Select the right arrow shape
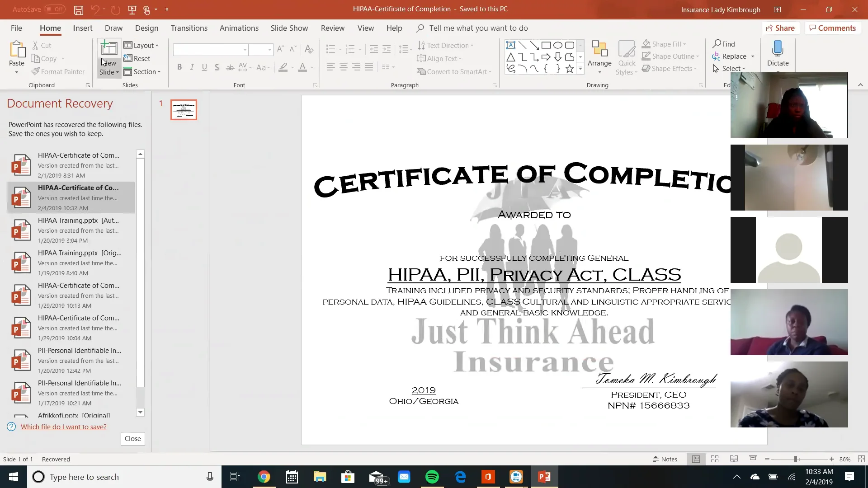The width and height of the screenshot is (868, 488). coord(546,57)
